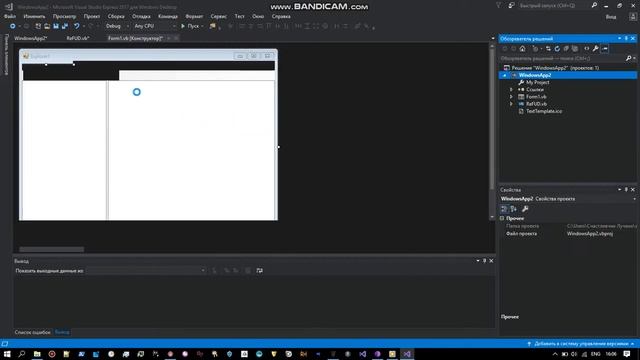The width and height of the screenshot is (640, 360).
Task: Click the ENG language indicator
Action: pos(596,354)
